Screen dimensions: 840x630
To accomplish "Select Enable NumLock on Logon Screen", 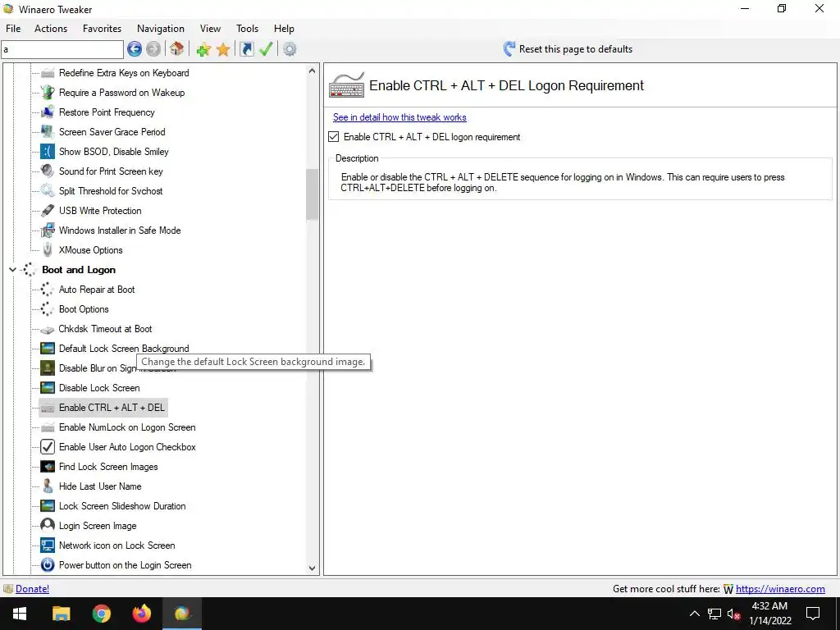I will click(x=127, y=427).
